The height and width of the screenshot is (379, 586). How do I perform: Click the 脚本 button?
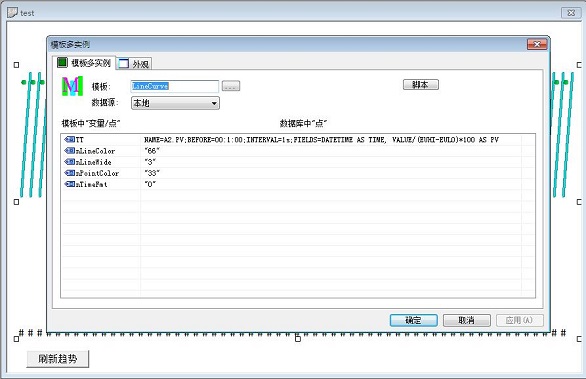[x=421, y=84]
